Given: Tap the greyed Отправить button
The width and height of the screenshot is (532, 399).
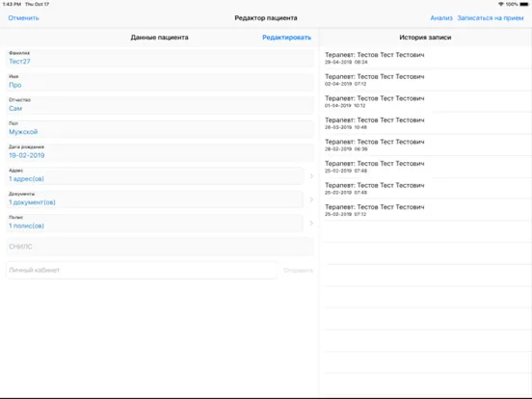Looking at the screenshot, I should click(x=298, y=271).
